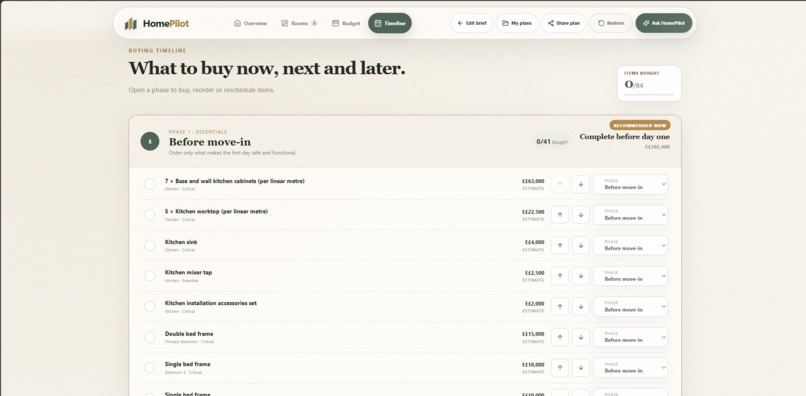The image size is (806, 396).
Task: Mark Double bed frame as bought
Action: [x=150, y=337]
